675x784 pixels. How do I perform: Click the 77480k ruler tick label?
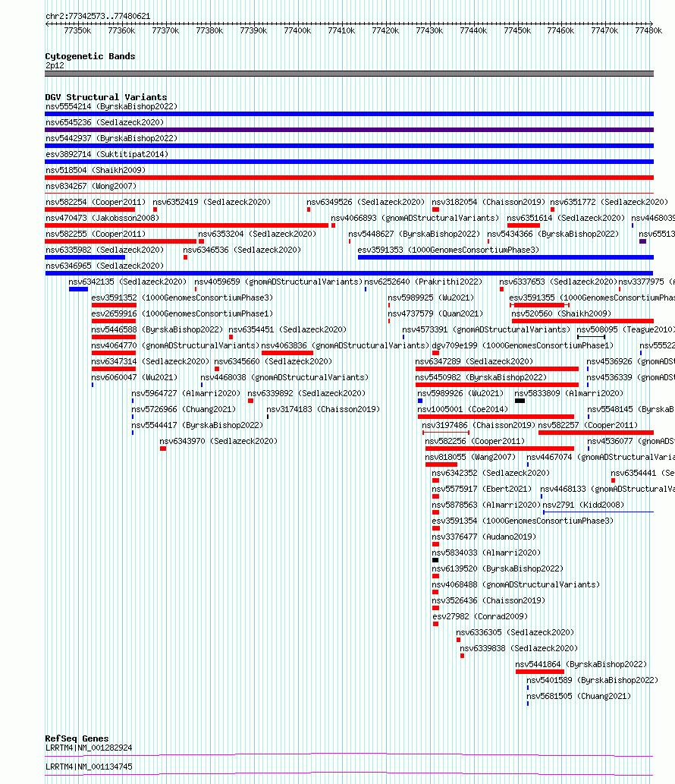tap(648, 31)
